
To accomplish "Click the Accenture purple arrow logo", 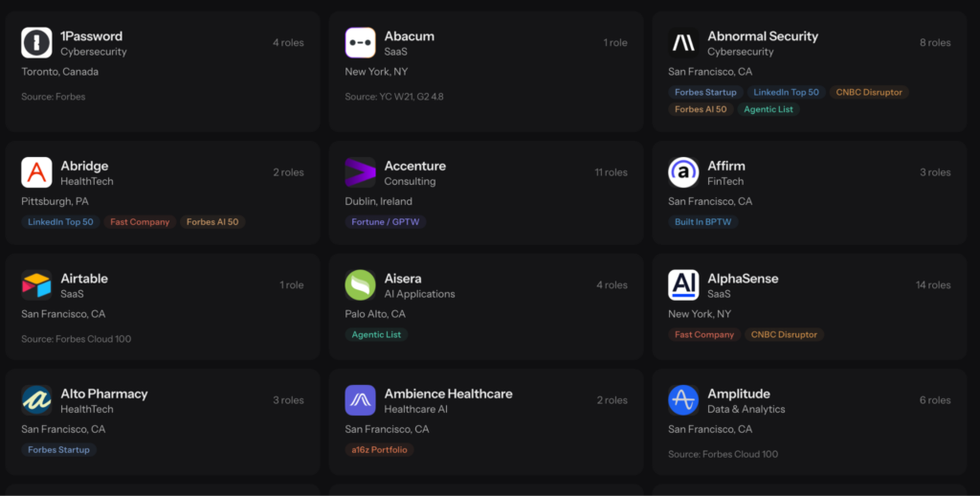I will [360, 172].
